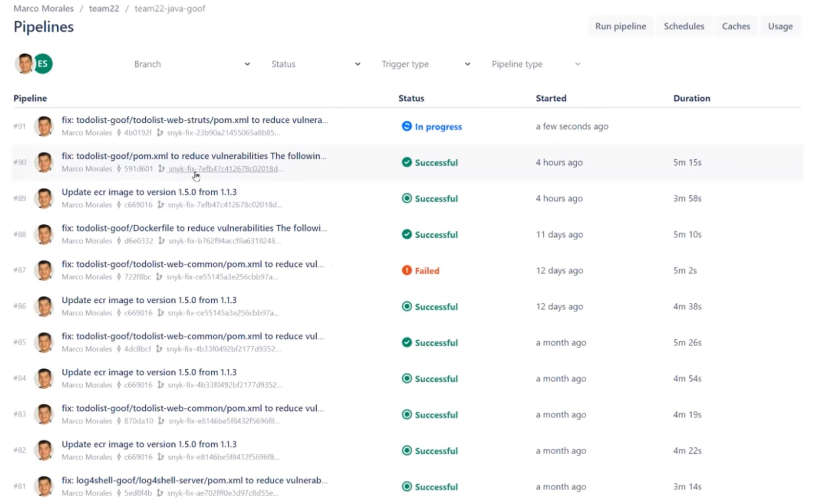Click branch snyk-fix-b762f94accf8a6318248
This screenshot has width=816, height=504.
[224, 241]
